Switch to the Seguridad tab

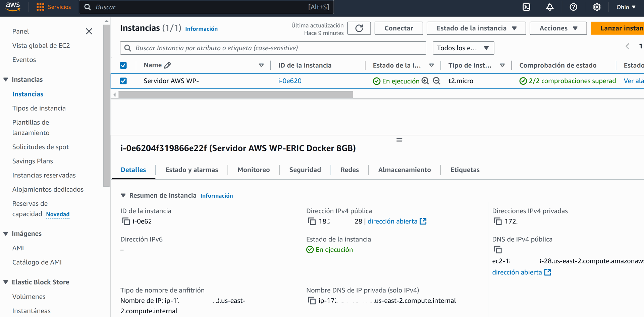pyautogui.click(x=305, y=170)
